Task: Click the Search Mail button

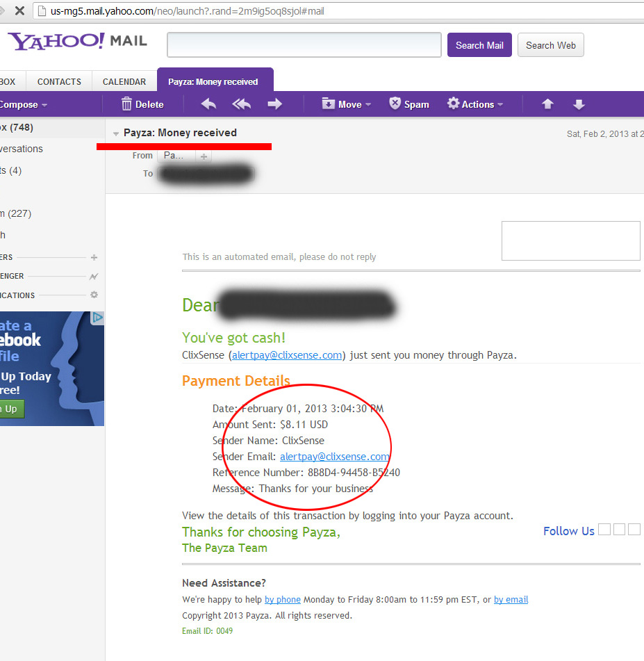Action: coord(479,45)
